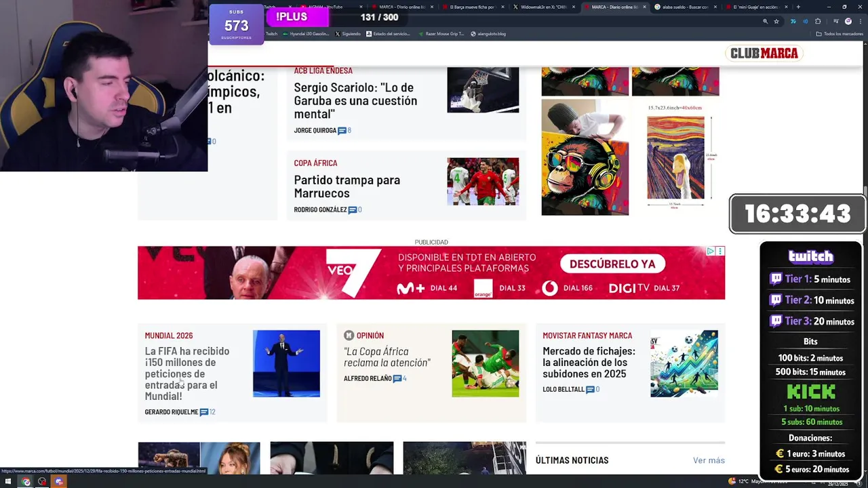868x488 pixels.
Task: Open FIFA 150 millones de peticiones headline
Action: tap(187, 373)
